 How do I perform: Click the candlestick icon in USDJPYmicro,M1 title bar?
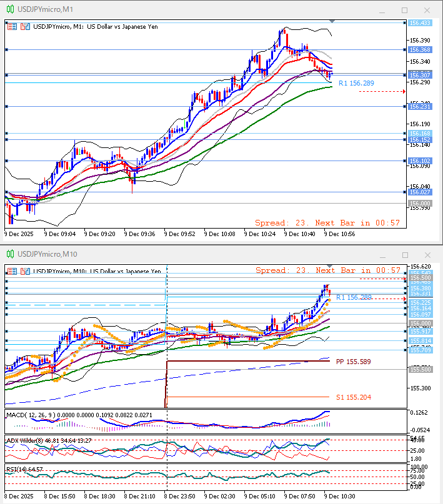click(9, 10)
